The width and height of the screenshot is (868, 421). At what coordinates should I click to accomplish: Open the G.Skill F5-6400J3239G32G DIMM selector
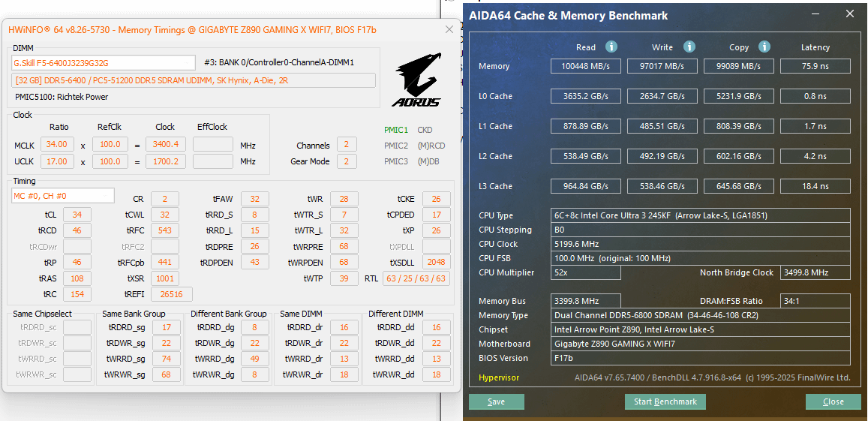(104, 62)
